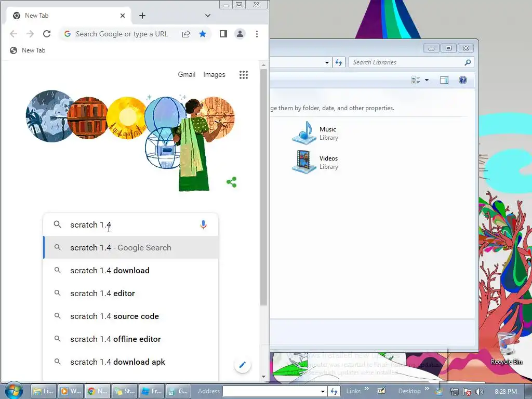Viewport: 532px width, 399px height.
Task: Click the taskbar Address input field
Action: [271, 391]
